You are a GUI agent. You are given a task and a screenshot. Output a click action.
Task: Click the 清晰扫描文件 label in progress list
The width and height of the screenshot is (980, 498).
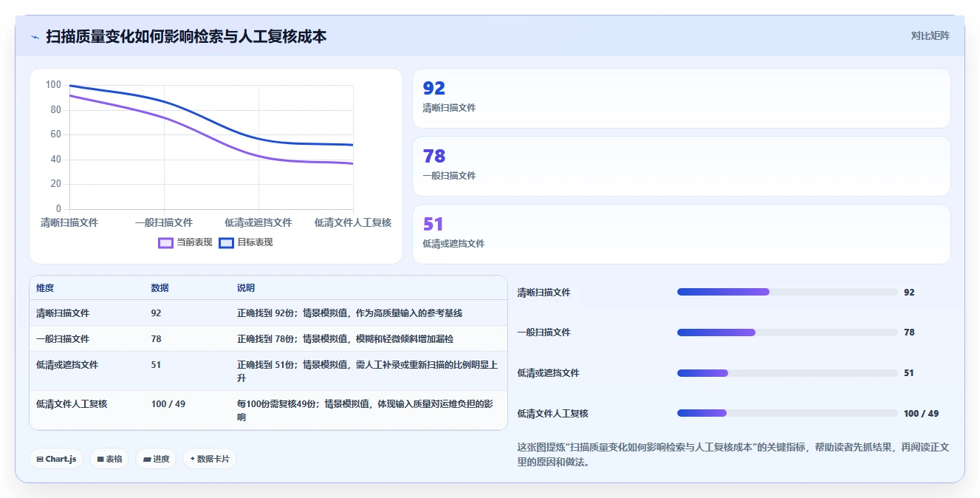544,292
